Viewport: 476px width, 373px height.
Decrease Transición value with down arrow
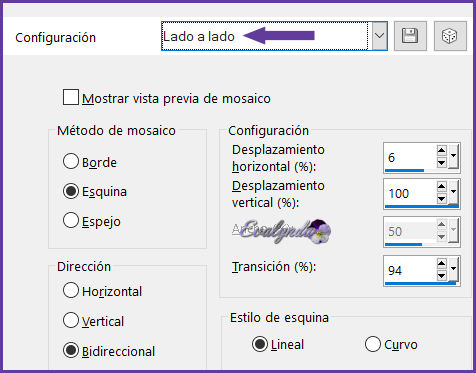tap(441, 276)
